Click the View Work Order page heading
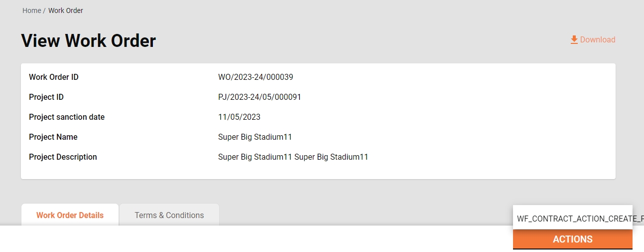644x252 pixels. coord(88,40)
